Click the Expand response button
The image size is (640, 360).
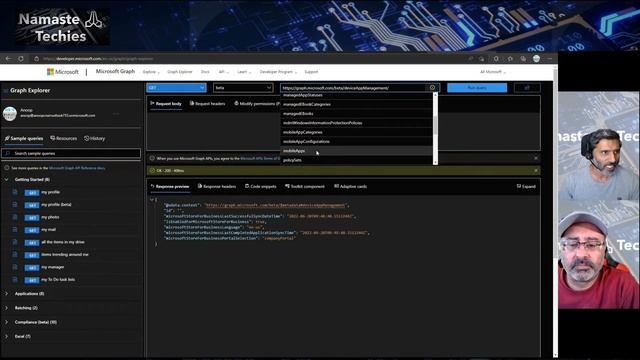pos(526,187)
